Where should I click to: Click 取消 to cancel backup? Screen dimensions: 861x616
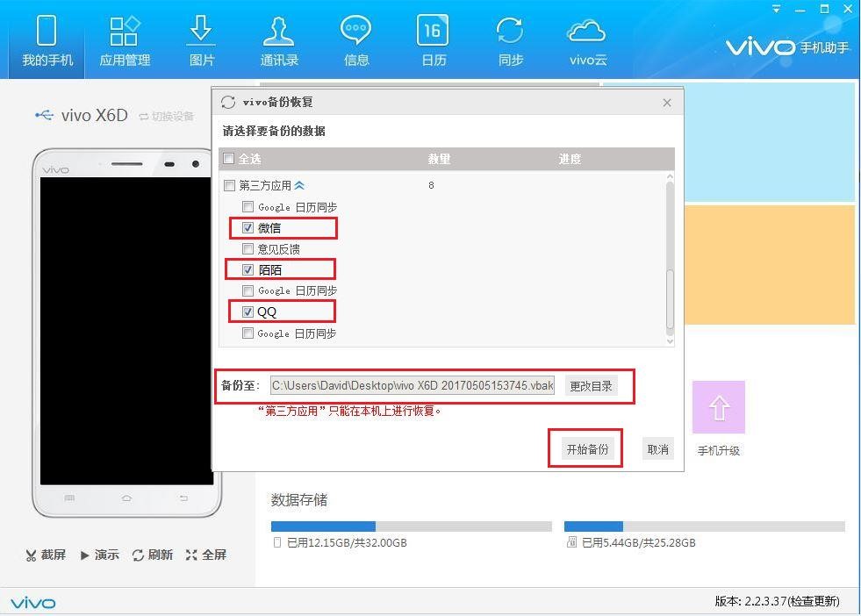658,449
